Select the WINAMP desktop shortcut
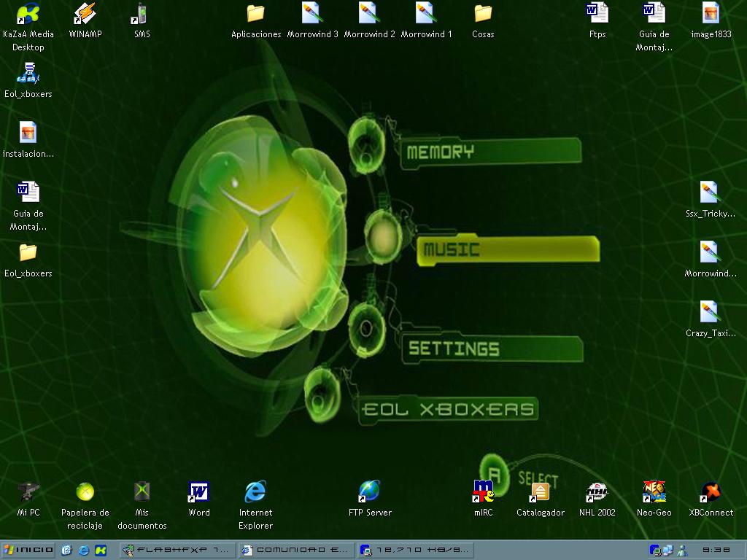747x560 pixels. 85,15
